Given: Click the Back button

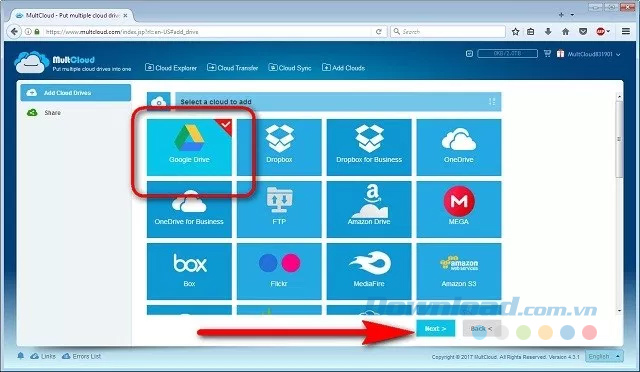Looking at the screenshot, I should [x=482, y=328].
